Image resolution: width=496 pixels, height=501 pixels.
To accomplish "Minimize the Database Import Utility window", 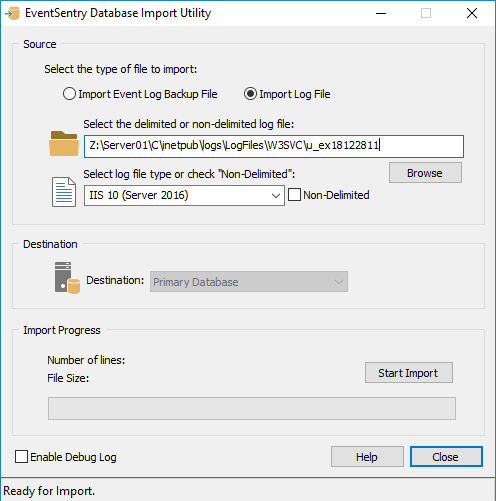I will click(381, 13).
